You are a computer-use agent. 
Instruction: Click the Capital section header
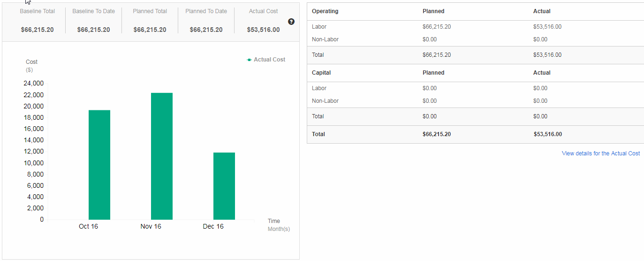click(x=321, y=73)
